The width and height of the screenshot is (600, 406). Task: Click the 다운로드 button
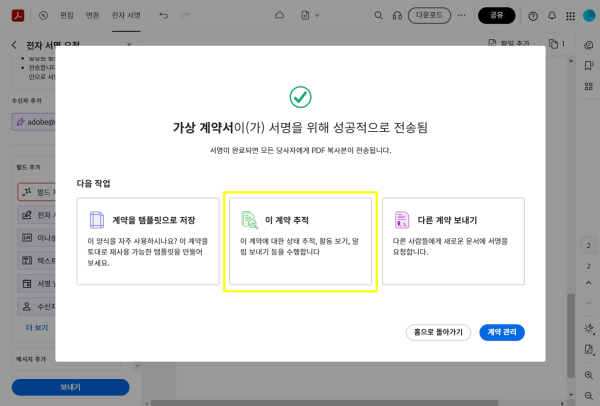(429, 15)
